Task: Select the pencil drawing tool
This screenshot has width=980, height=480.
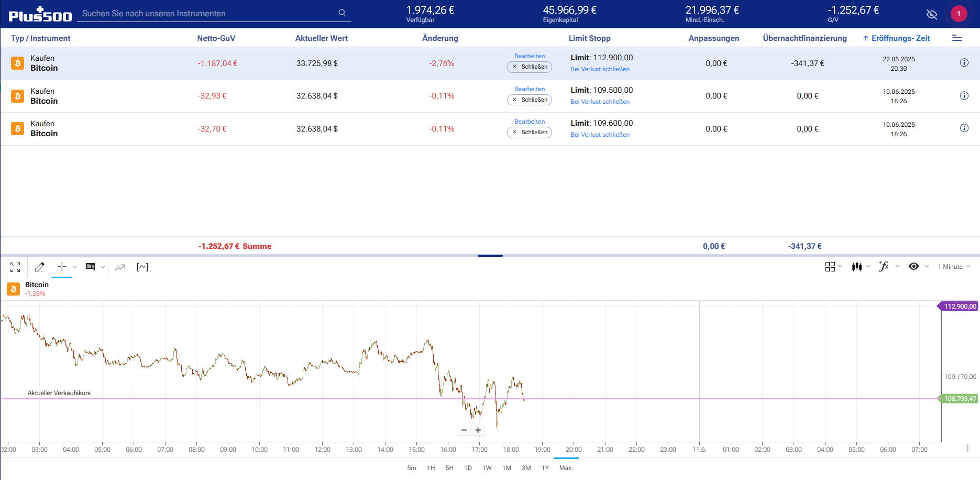Action: click(x=39, y=267)
